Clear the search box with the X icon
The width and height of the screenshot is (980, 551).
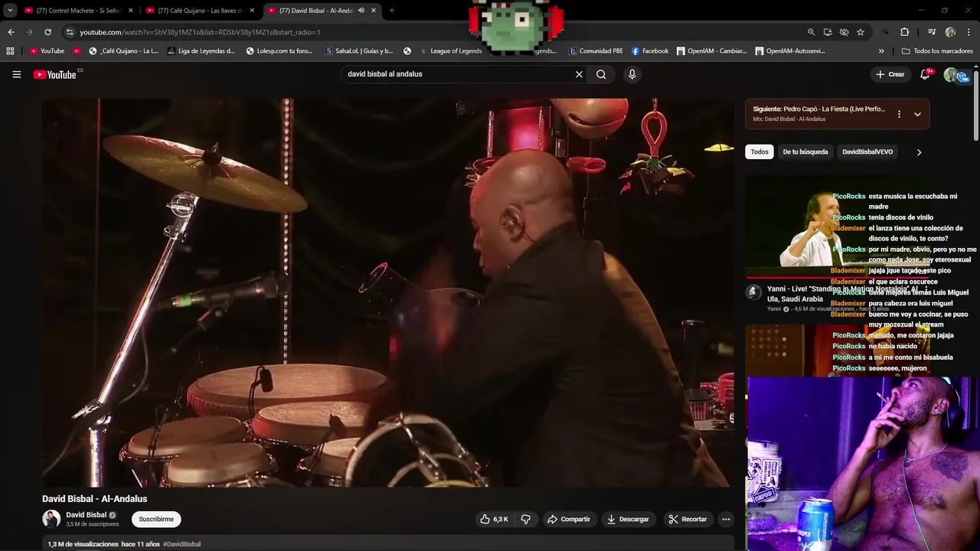pyautogui.click(x=579, y=74)
